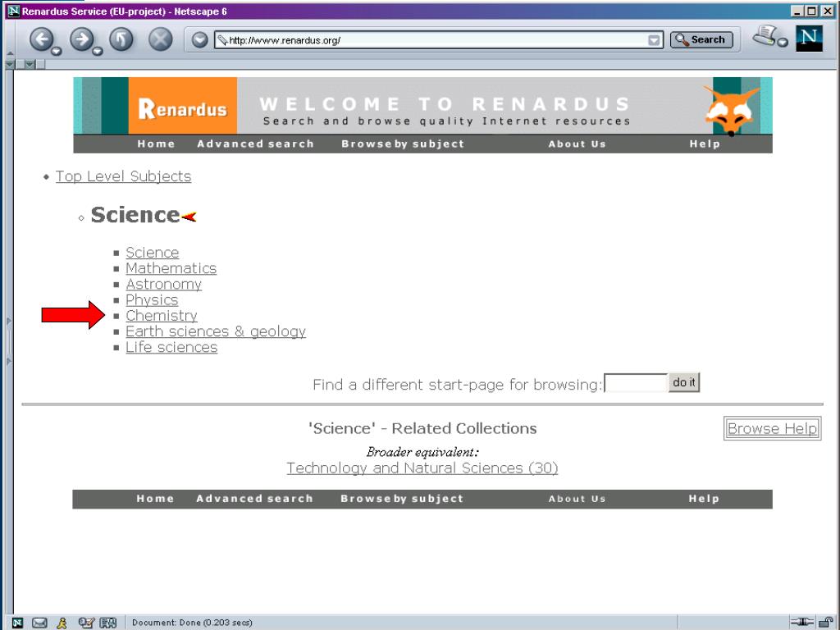Go forward with the Forward arrow button
The width and height of the screenshot is (840, 630).
tap(81, 39)
